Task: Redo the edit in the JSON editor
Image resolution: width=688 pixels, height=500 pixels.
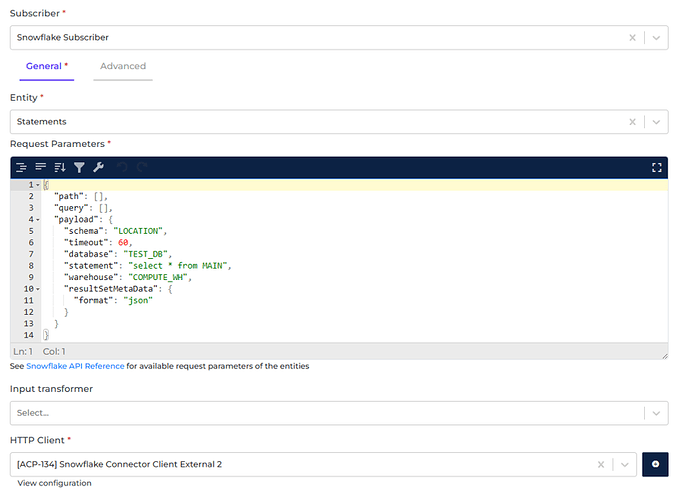Action: click(142, 167)
